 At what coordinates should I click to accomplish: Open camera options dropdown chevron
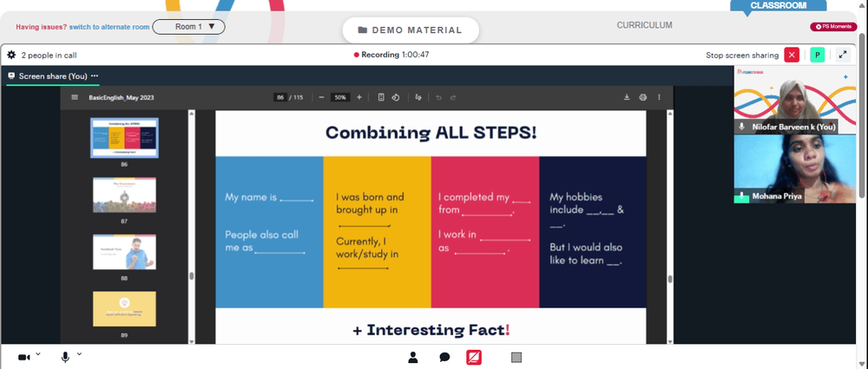(38, 353)
